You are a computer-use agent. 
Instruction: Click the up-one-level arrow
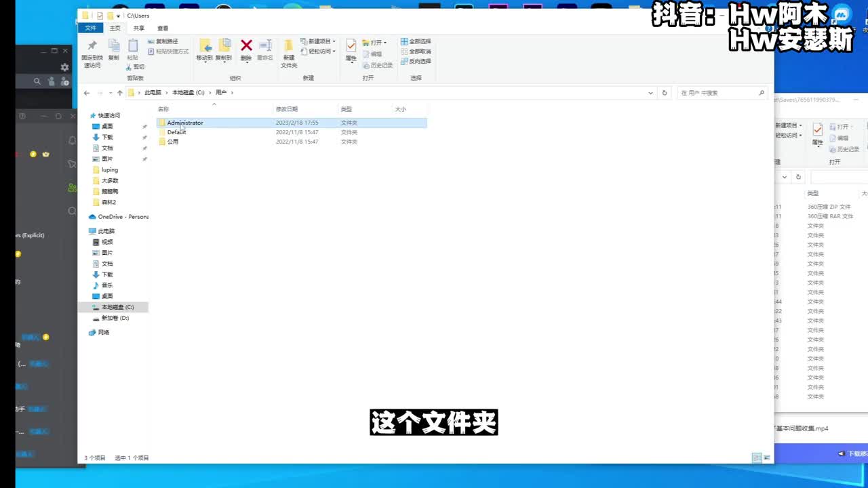coord(120,93)
